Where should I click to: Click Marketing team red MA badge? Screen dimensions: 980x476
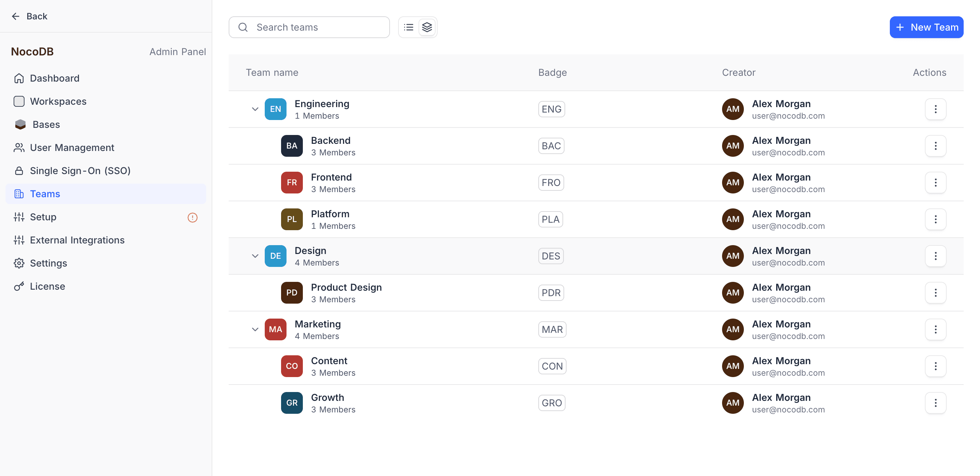point(275,329)
